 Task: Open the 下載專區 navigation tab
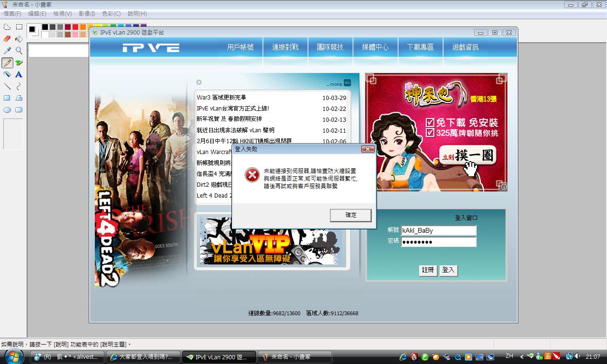coord(420,47)
